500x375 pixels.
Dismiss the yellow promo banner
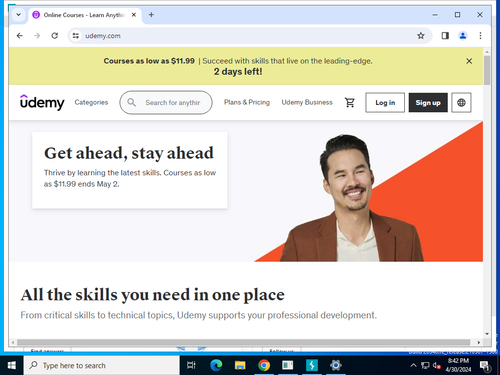coord(469,61)
